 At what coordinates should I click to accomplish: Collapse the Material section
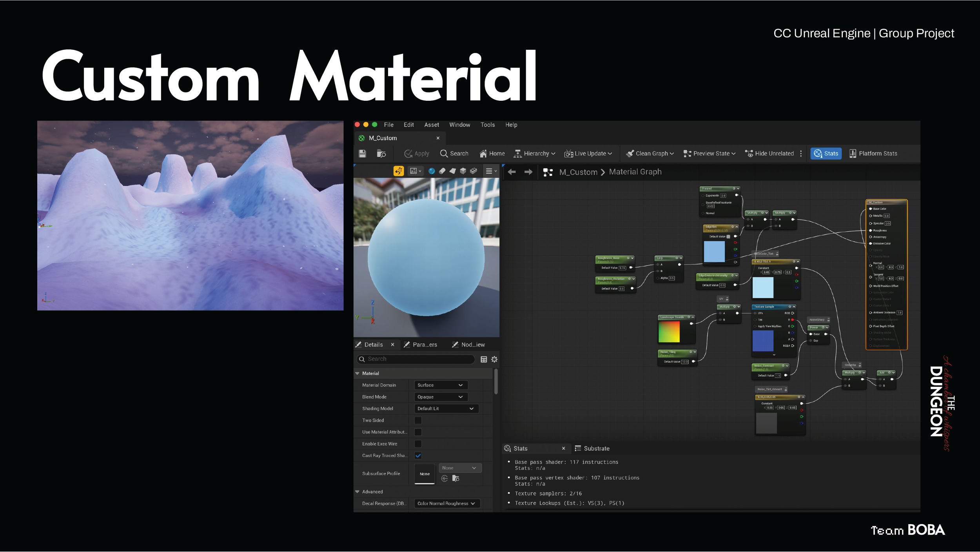(358, 373)
